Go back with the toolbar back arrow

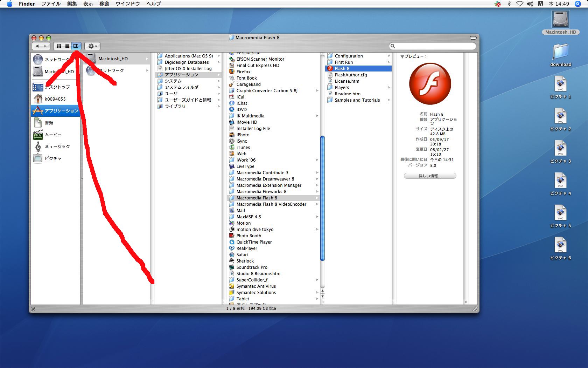coord(37,46)
